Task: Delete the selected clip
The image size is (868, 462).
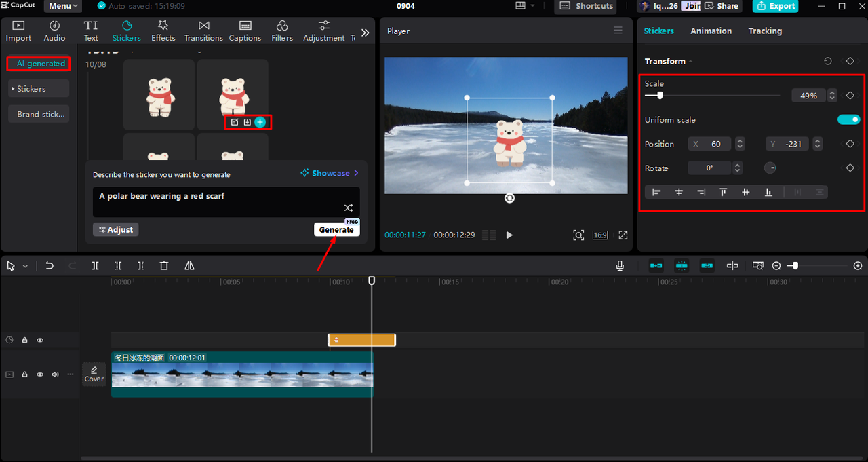Action: pyautogui.click(x=164, y=266)
